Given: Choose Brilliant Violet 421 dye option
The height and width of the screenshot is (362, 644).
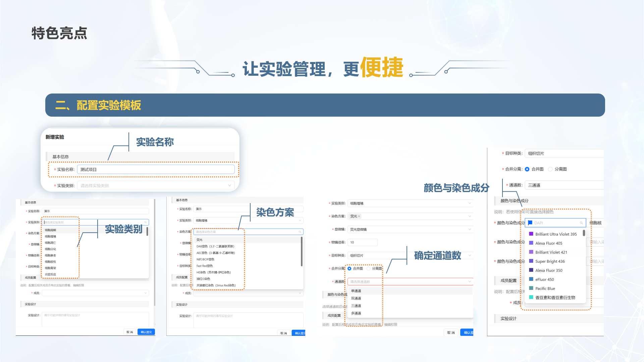Looking at the screenshot, I should (551, 252).
